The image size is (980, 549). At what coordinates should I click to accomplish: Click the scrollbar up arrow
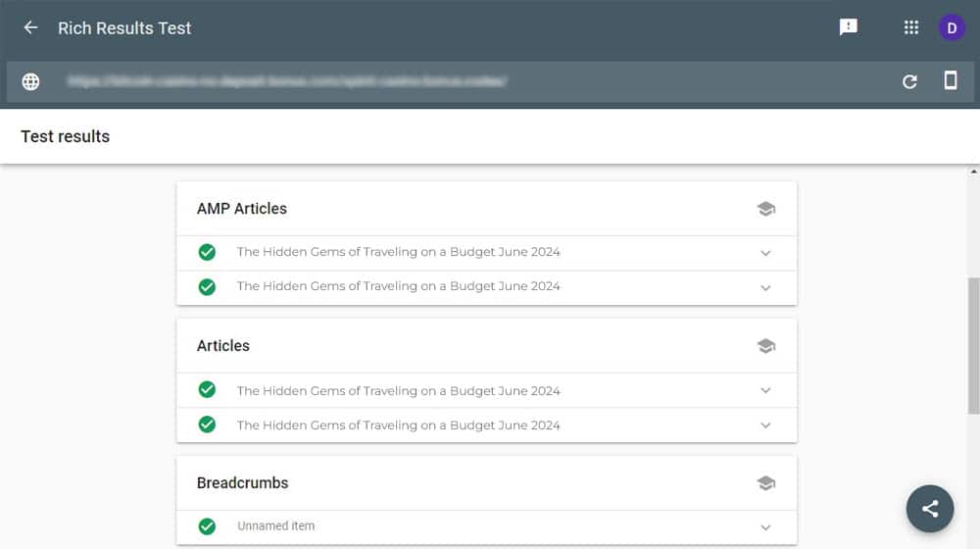(974, 172)
